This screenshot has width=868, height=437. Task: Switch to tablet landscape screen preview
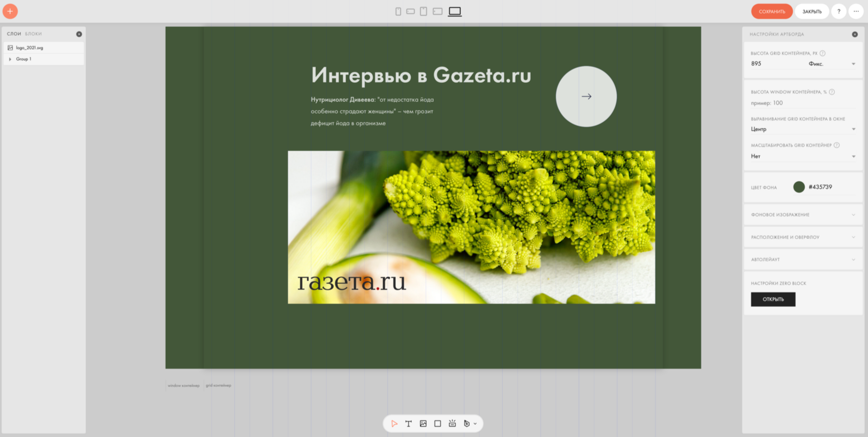point(437,11)
